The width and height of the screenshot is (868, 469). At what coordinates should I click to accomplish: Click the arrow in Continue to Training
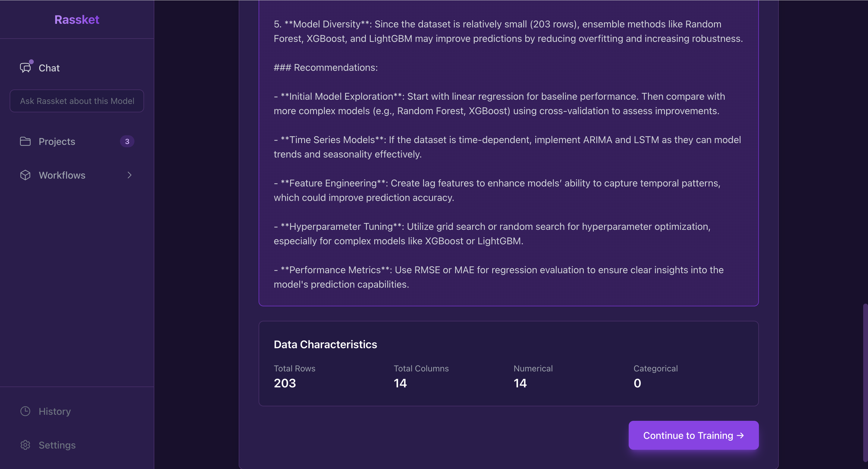(x=740, y=435)
